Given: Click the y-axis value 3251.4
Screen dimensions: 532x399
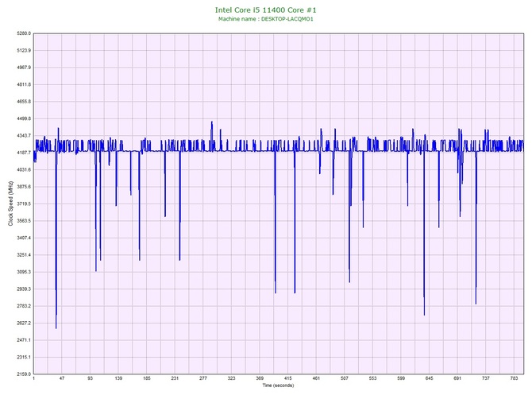Looking at the screenshot, I should pos(24,254).
